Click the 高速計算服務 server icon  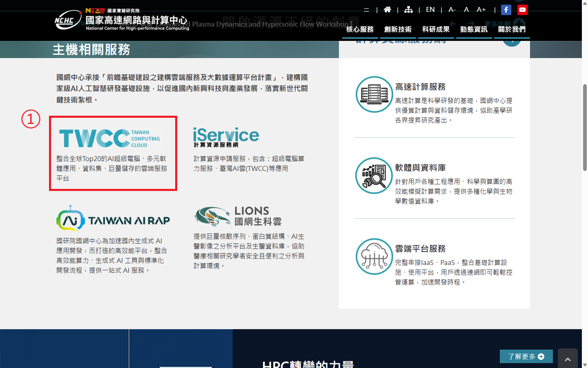click(374, 94)
